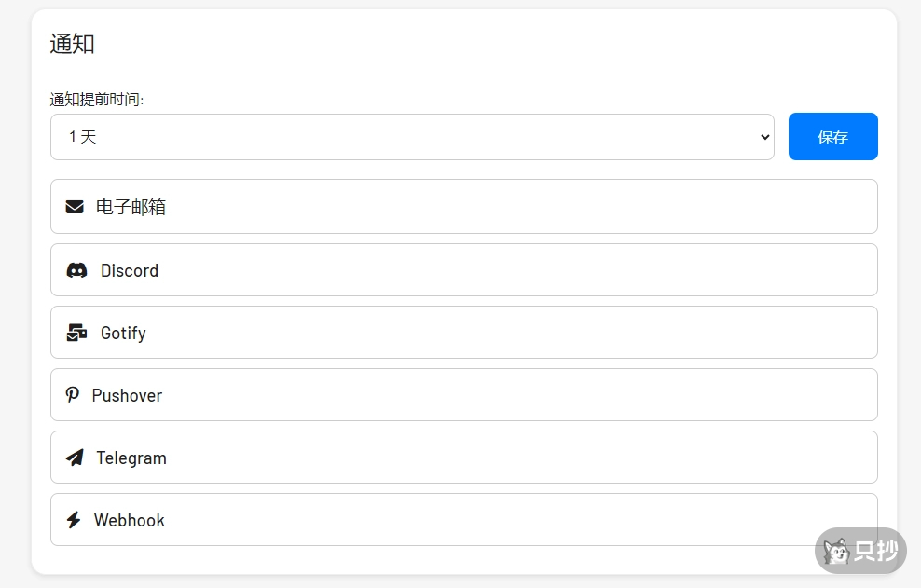Expand the 电子邮箱 notification section

(x=463, y=207)
